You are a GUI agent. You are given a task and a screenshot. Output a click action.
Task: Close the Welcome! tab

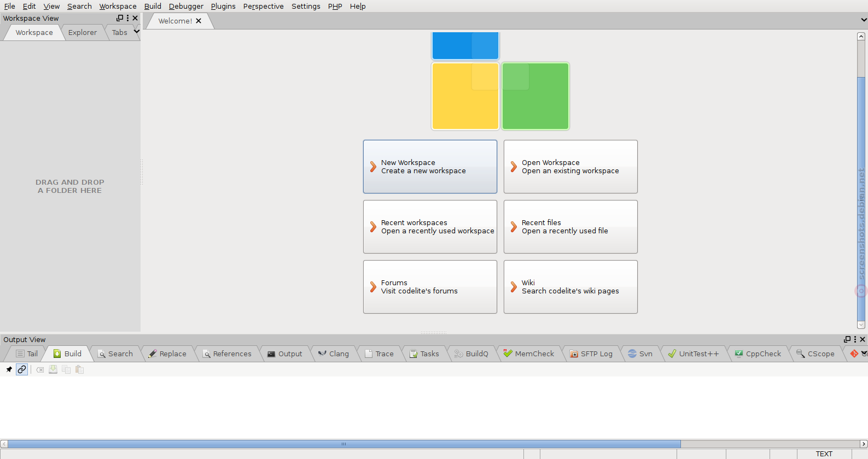(199, 21)
